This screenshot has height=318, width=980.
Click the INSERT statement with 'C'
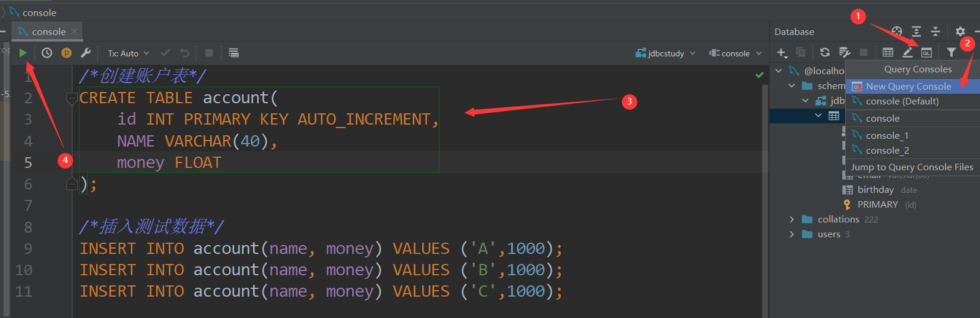coord(321,291)
